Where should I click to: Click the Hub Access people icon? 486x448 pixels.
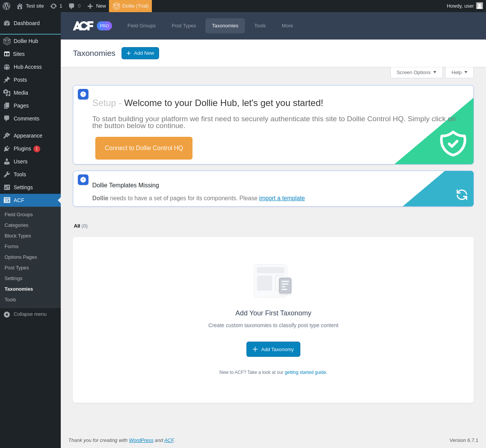pos(7,67)
